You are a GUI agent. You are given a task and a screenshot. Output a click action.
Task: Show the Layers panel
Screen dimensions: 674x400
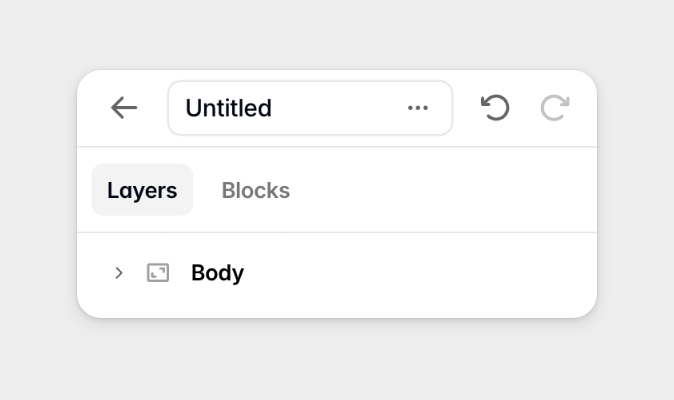coord(142,190)
